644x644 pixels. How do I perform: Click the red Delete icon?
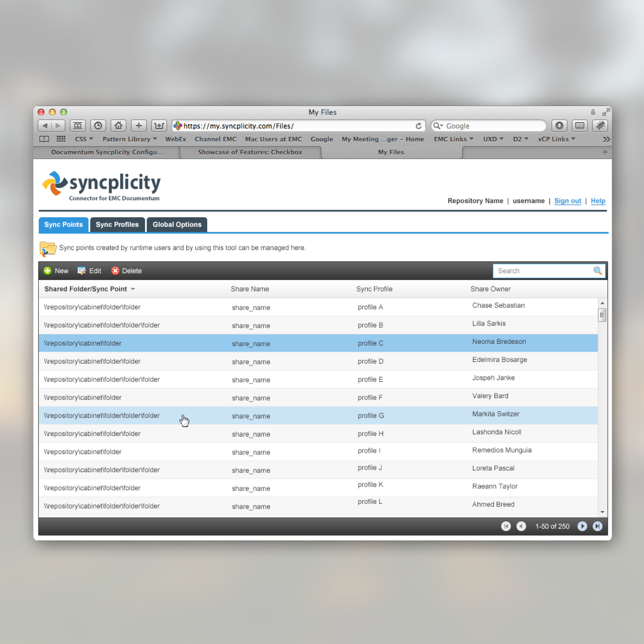115,271
